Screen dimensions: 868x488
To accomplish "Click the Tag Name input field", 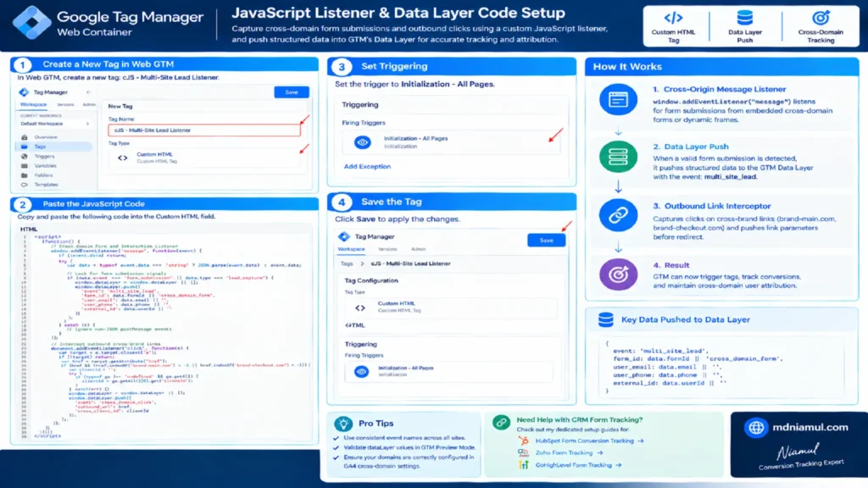I will pyautogui.click(x=204, y=130).
